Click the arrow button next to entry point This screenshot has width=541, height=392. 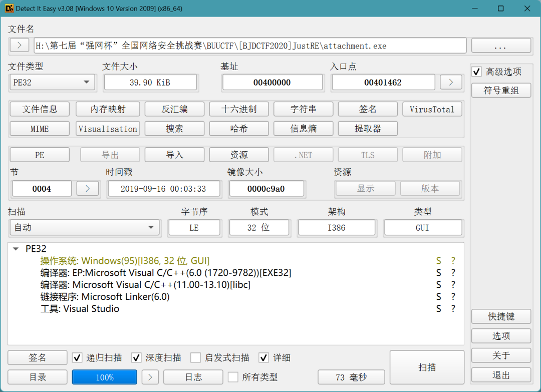(451, 82)
